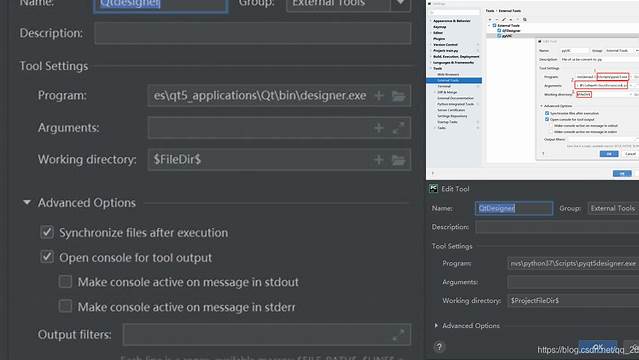Select Build, Execution, Deployment in Settings sidebar
Viewport: 639px width, 360px height.
tap(456, 56)
